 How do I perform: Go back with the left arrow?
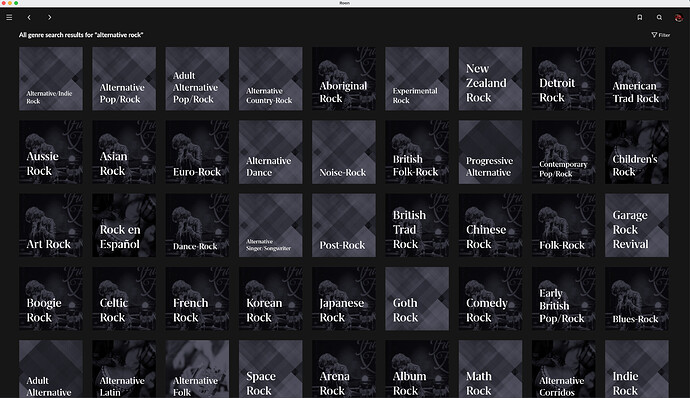coord(29,18)
